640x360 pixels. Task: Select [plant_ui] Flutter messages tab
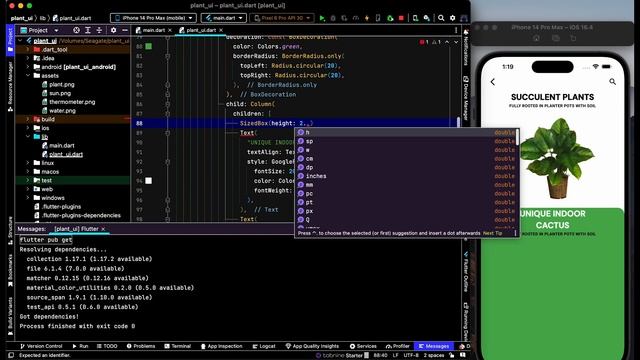tap(77, 229)
